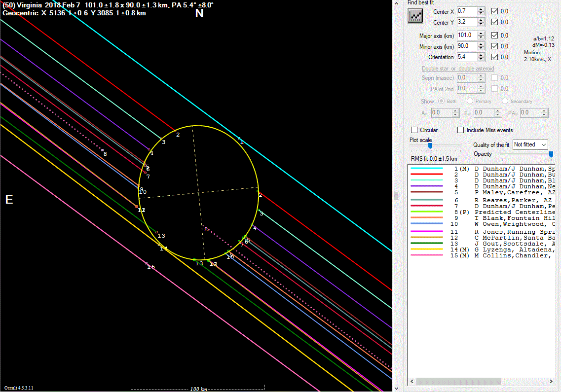Open the Quality of the fit dropdown

[530, 144]
